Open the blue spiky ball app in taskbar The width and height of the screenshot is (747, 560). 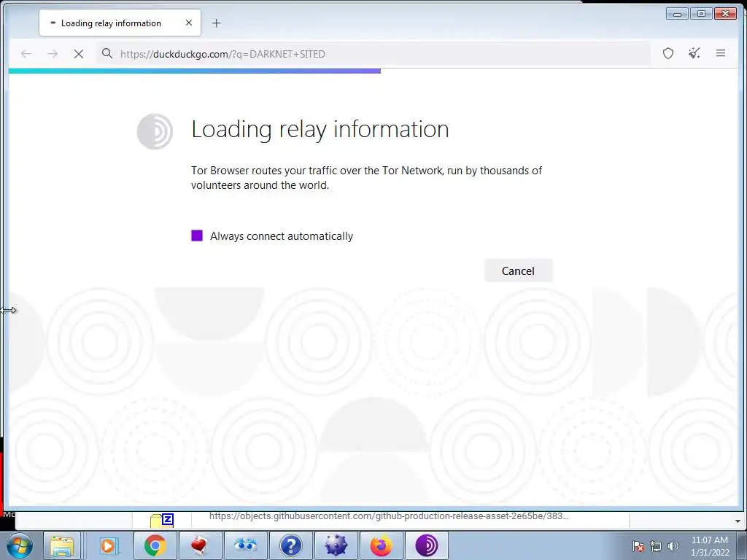pyautogui.click(x=336, y=545)
